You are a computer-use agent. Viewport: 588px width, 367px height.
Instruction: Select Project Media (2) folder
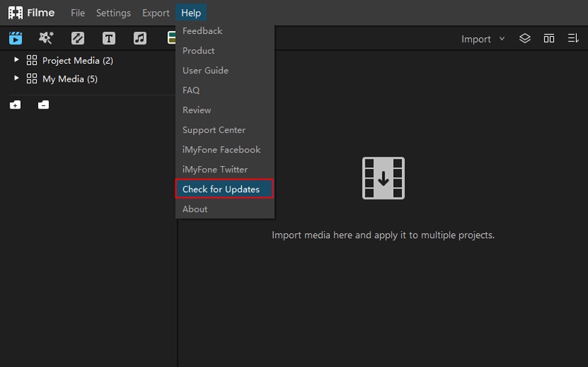tap(77, 60)
